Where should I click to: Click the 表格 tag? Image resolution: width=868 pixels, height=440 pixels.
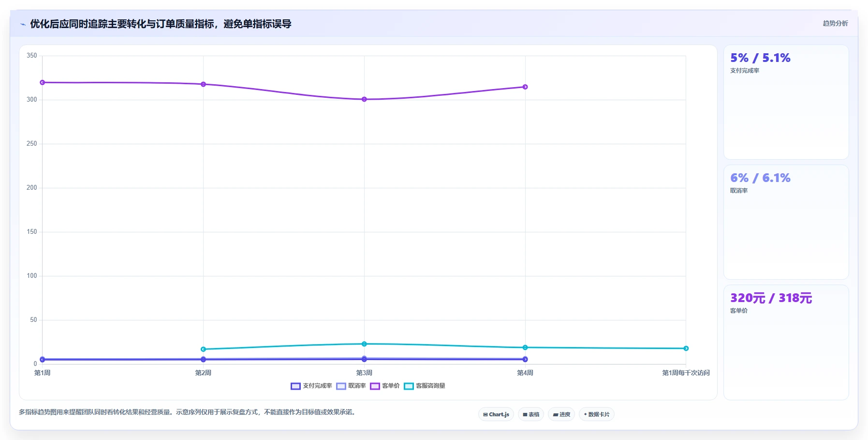(x=531, y=414)
